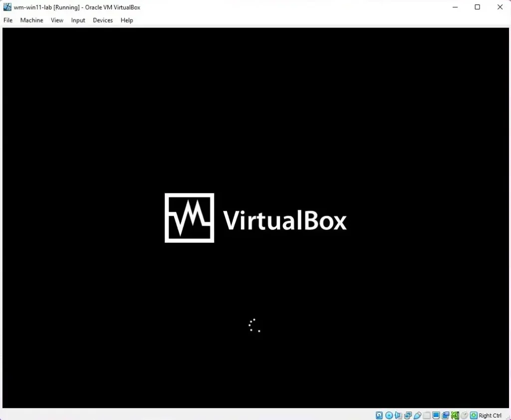Open the Machine menu
Screen dimensions: 511x420
[x=31, y=20]
